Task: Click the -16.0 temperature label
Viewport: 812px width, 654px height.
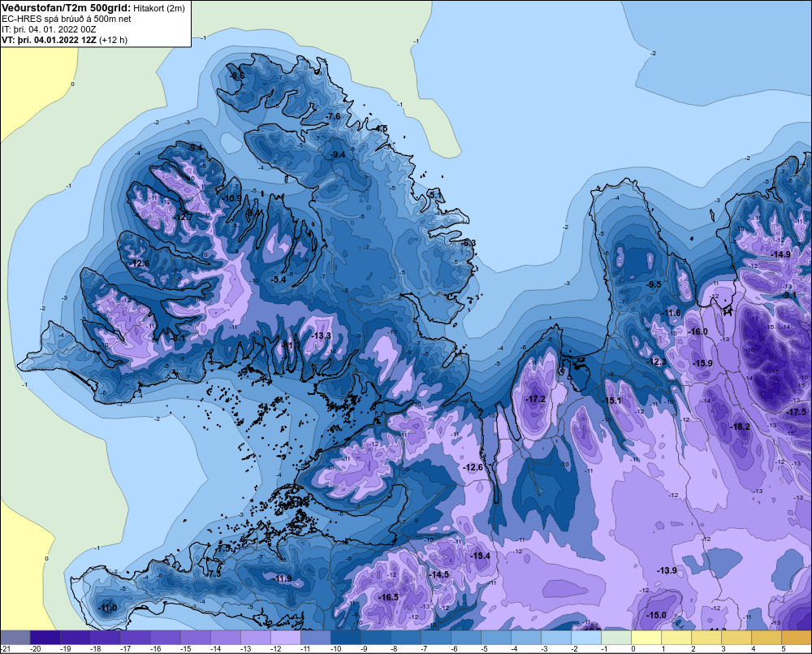Action: (698, 331)
